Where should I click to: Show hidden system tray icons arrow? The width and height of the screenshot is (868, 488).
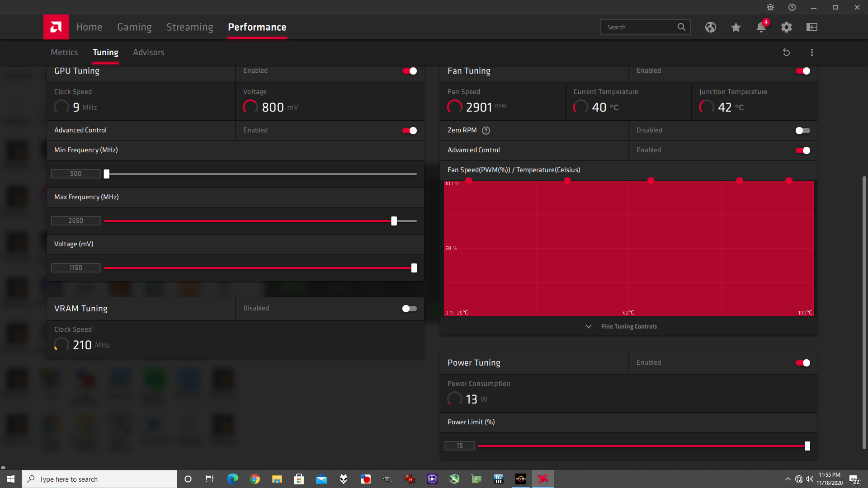[788, 479]
